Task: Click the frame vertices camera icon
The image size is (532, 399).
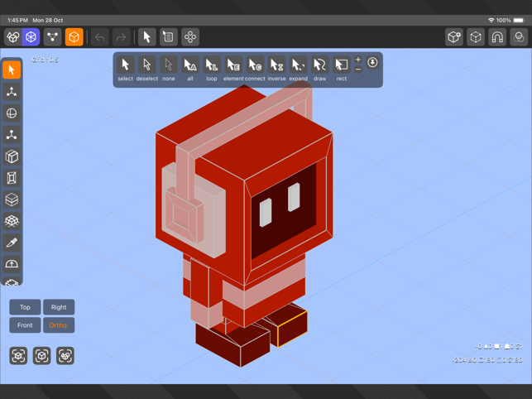Action: click(18, 355)
